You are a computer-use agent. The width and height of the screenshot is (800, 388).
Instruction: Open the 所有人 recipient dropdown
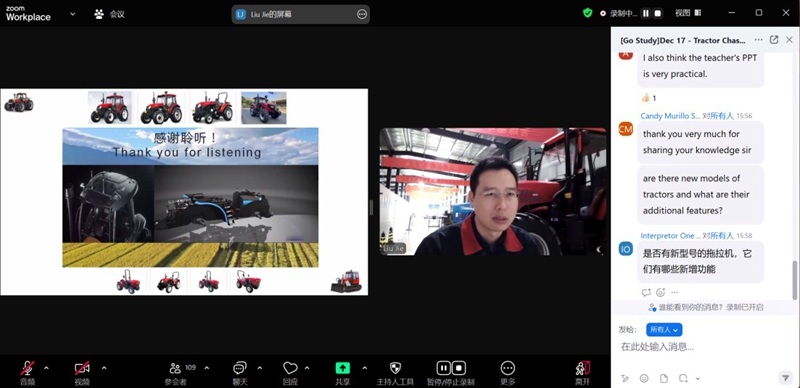(664, 330)
